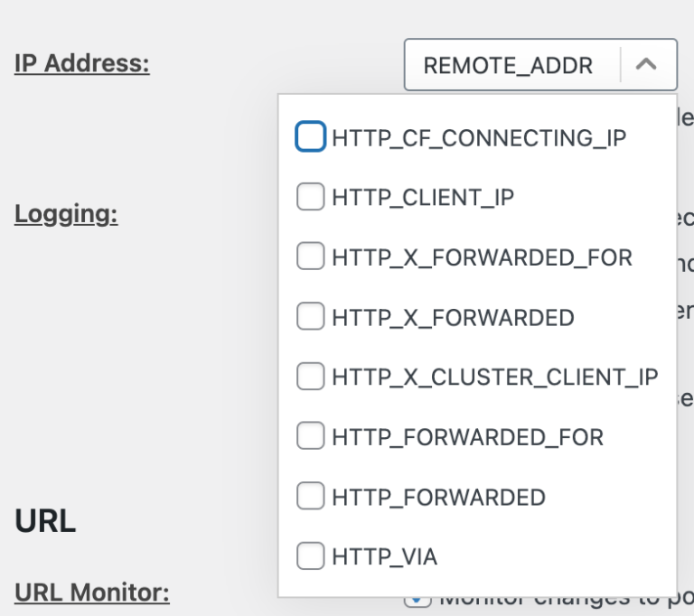Screen dimensions: 694x616
Task: Tick the HTTP_X_FORWARDED_FOR checkbox
Action: point(310,257)
